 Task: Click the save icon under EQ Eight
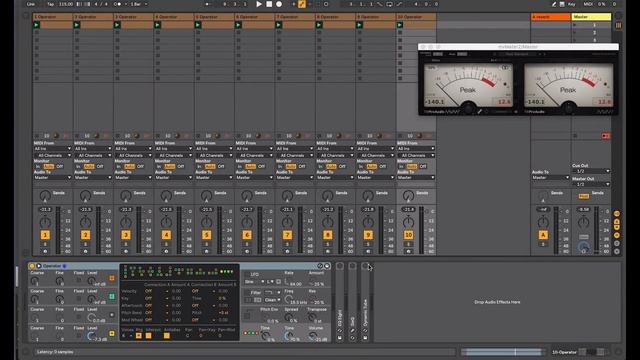click(340, 338)
